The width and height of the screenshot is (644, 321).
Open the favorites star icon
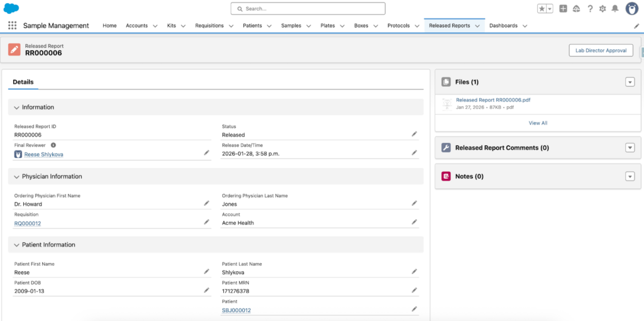pos(541,9)
